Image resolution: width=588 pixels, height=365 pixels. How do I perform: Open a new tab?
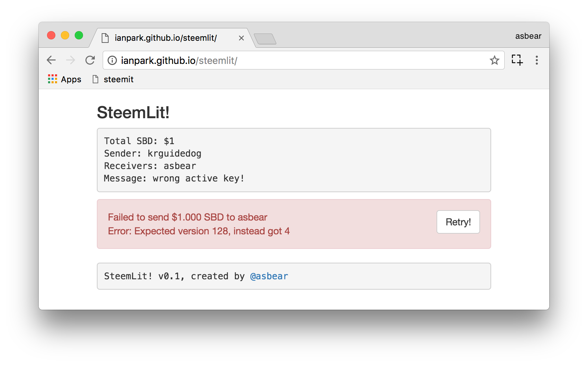[265, 39]
